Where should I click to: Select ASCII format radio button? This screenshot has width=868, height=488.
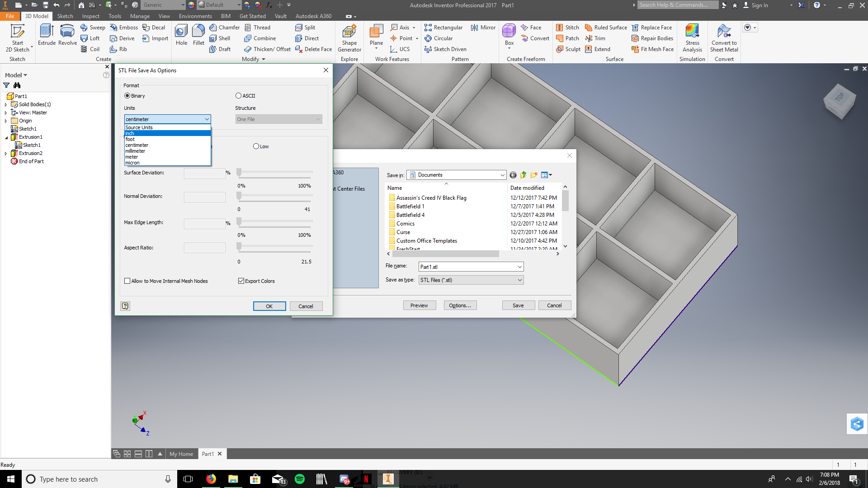(x=239, y=95)
